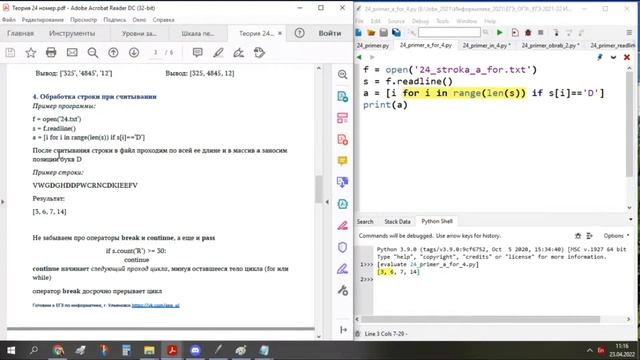640x360 pixels.
Task: Open the sign document tool
Action: click(x=239, y=52)
